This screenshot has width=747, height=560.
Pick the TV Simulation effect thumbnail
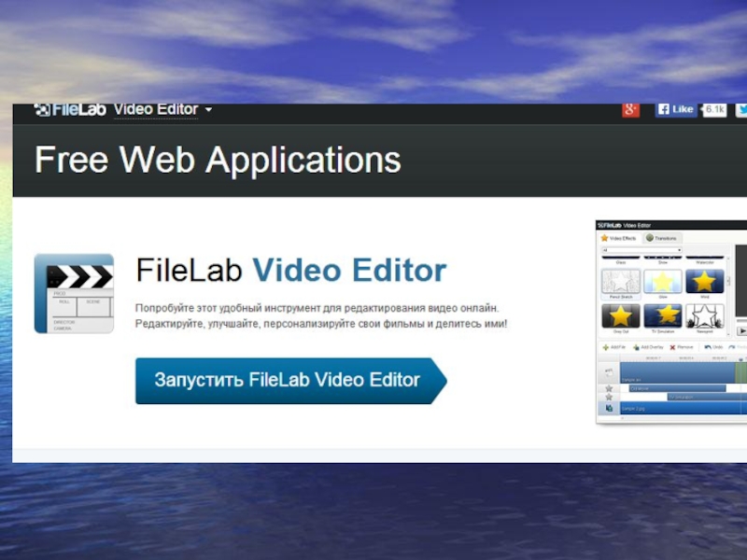pos(663,316)
